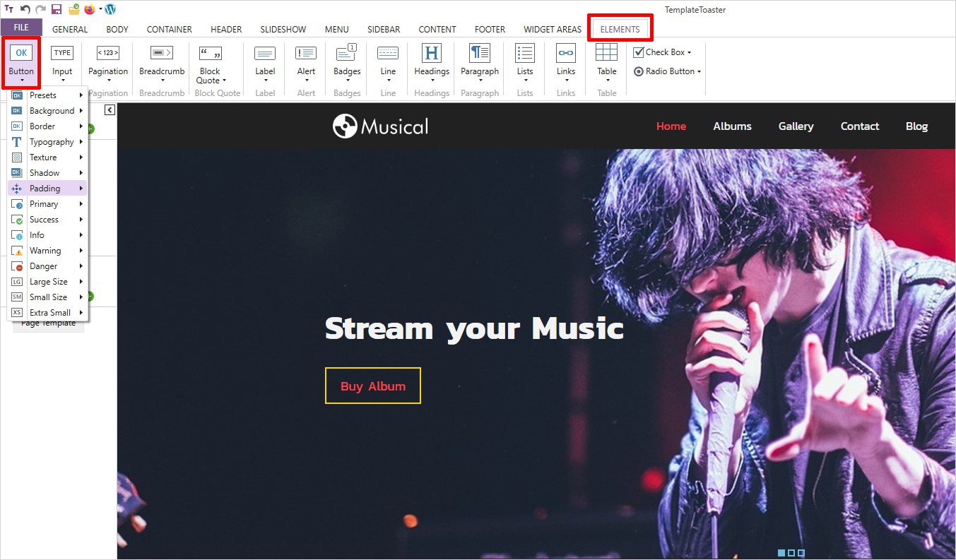Screen dimensions: 956x560
Task: Click the Input element icon
Action: [62, 54]
